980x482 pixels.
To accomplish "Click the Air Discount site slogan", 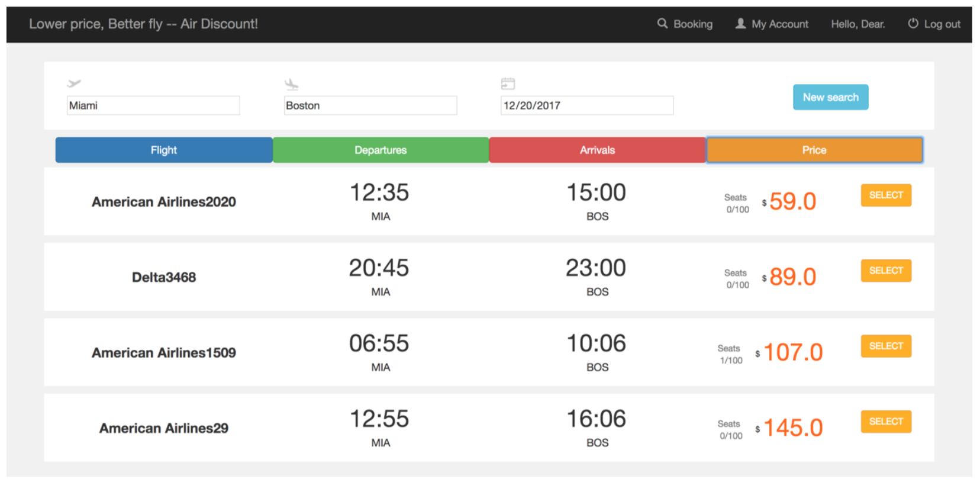I will tap(143, 24).
